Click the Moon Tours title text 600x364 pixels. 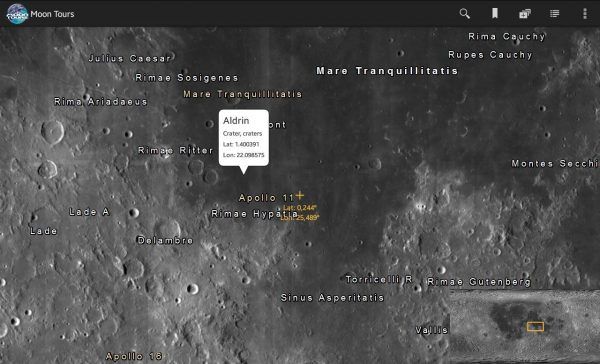52,14
